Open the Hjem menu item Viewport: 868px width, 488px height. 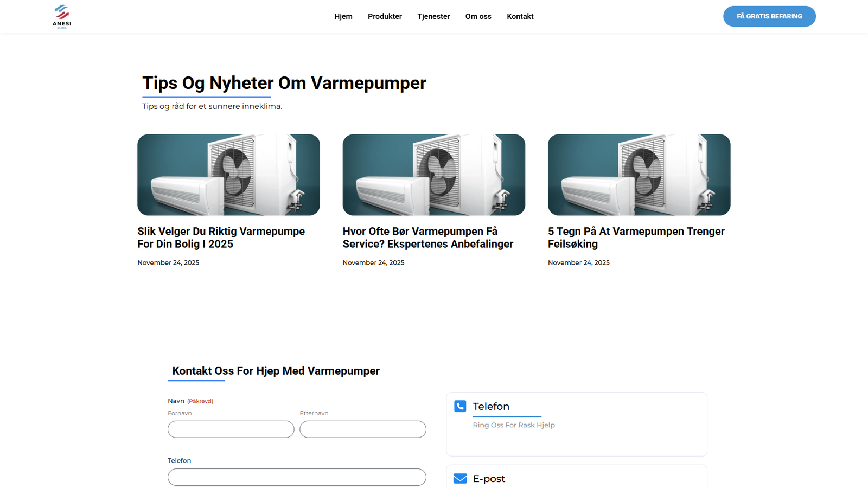point(343,16)
